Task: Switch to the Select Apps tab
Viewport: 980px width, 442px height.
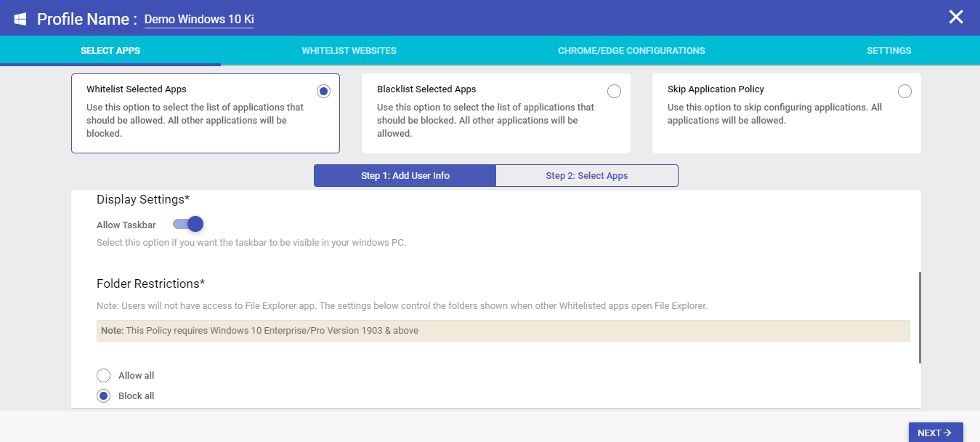Action: pos(110,51)
